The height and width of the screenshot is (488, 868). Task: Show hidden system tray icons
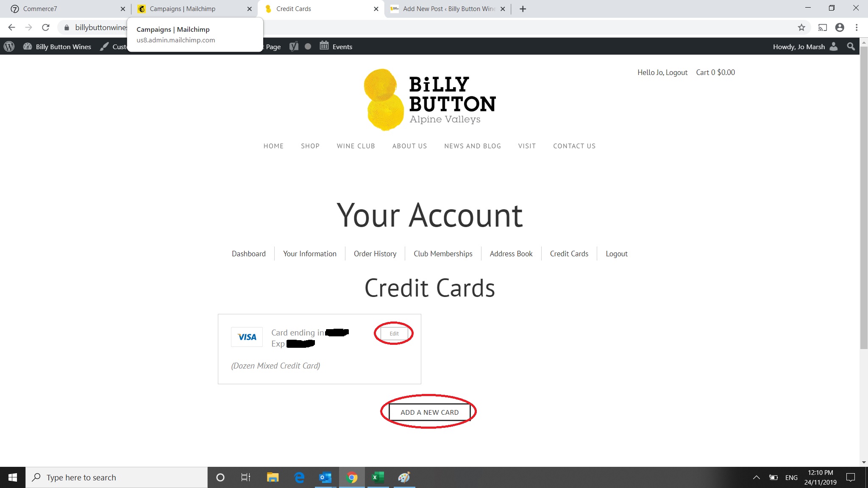(x=756, y=477)
